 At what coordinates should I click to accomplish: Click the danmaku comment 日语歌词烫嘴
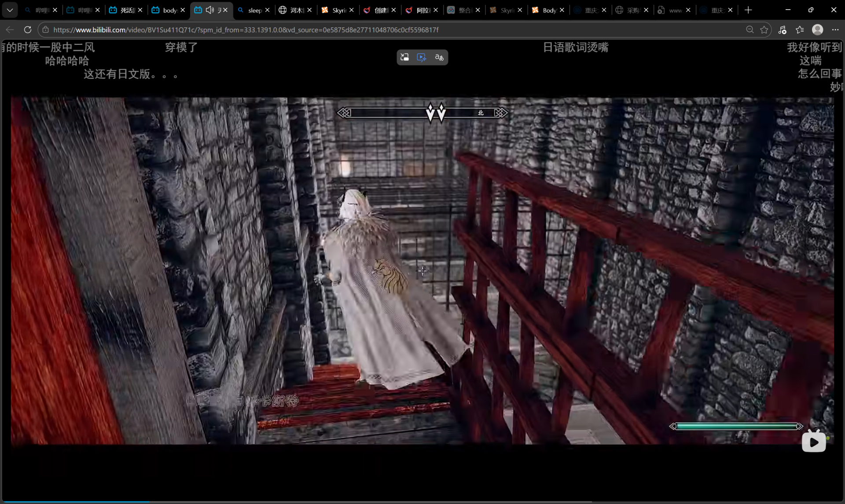(x=576, y=47)
